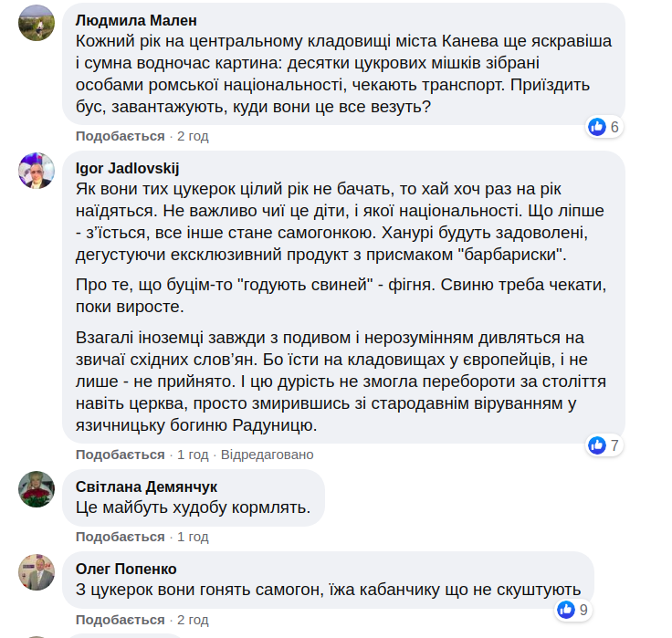Screen dimensions: 672x638
Task: Click the 1 год timestamp under Igor's comment
Action: pyautogui.click(x=193, y=455)
